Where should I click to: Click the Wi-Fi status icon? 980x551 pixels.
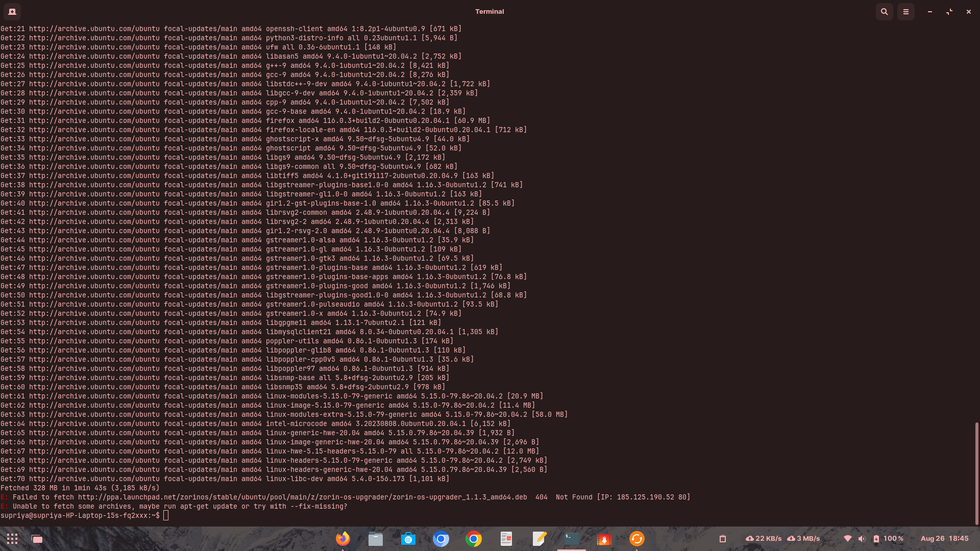(x=848, y=539)
